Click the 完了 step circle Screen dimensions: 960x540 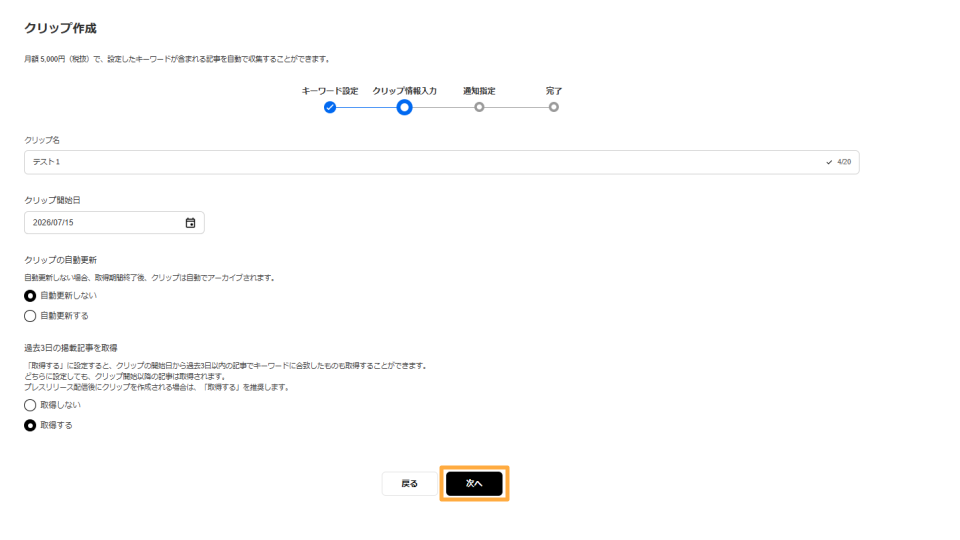tap(553, 107)
